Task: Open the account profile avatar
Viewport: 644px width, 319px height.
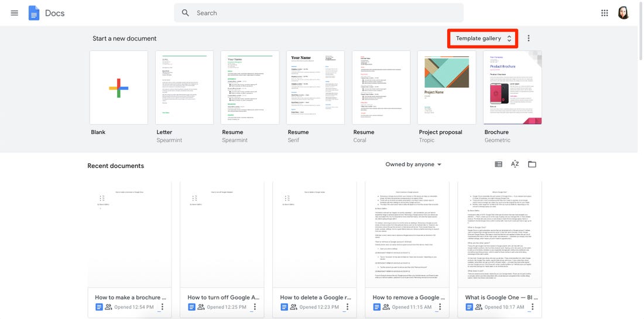Action: [624, 13]
